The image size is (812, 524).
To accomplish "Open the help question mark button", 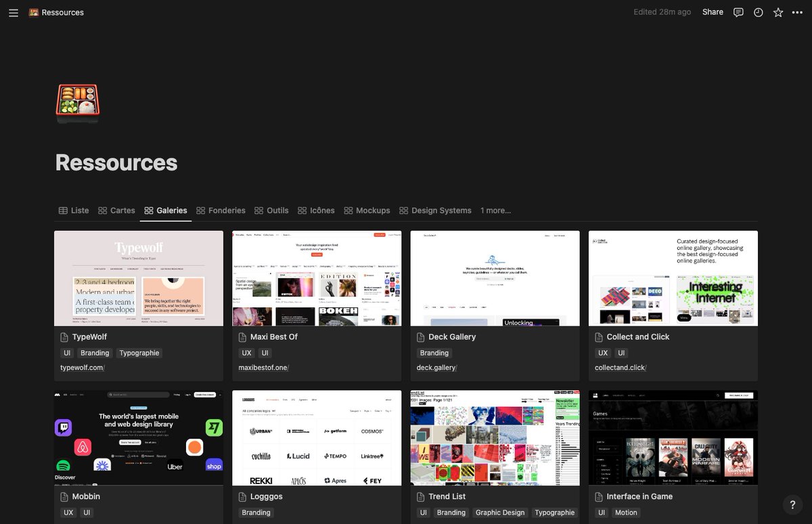I will point(792,504).
